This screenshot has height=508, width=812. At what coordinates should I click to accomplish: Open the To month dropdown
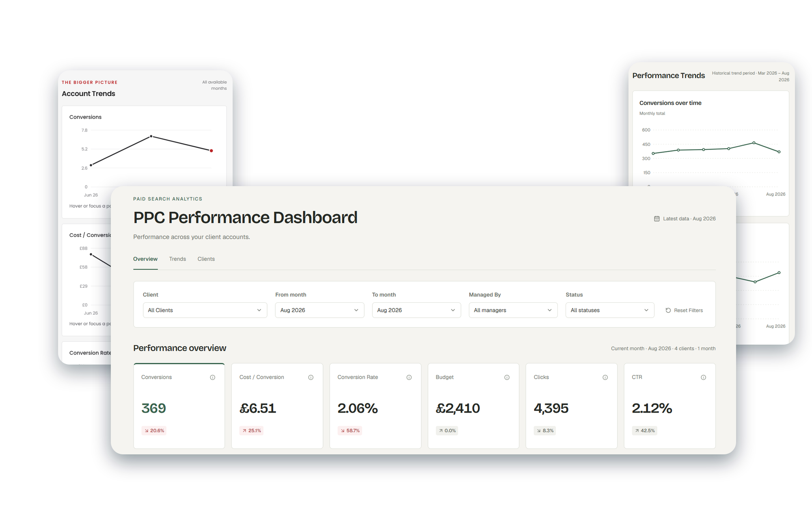click(417, 310)
